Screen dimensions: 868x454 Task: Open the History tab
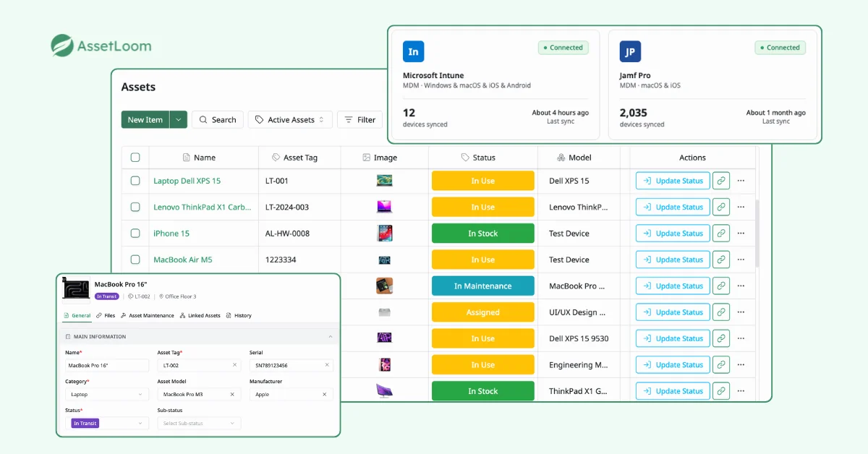coord(239,315)
